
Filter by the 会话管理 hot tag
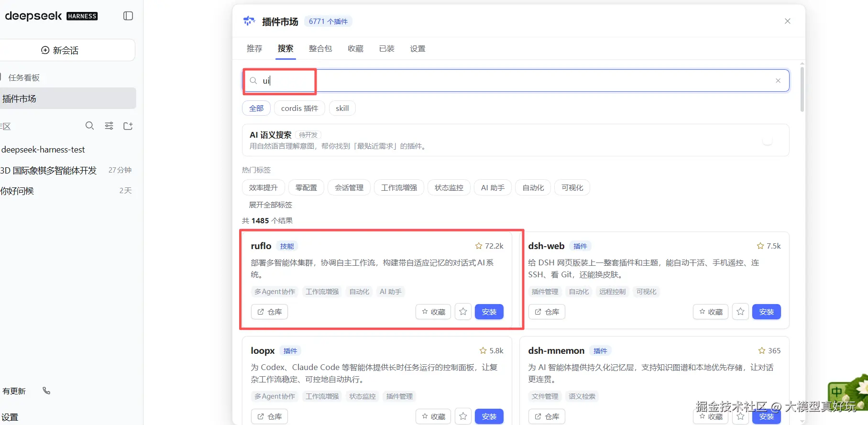(349, 187)
